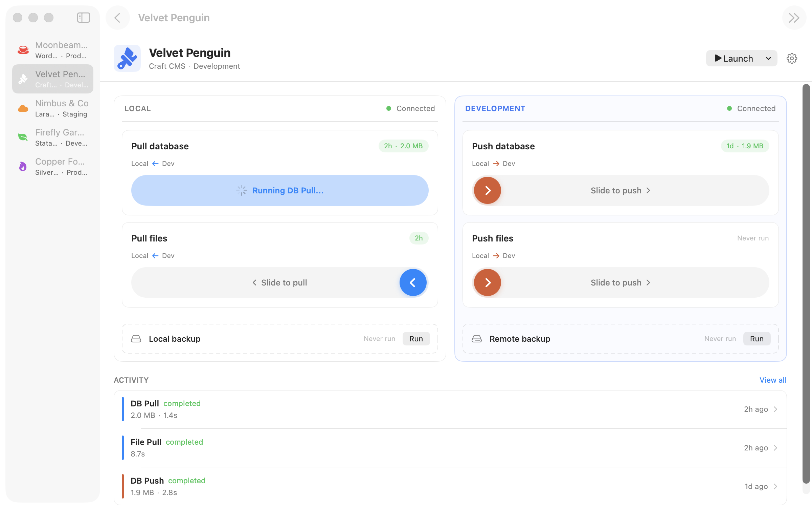Image resolution: width=812 pixels, height=508 pixels.
Task: Expand the File Pull activity entry chevron
Action: click(775, 448)
